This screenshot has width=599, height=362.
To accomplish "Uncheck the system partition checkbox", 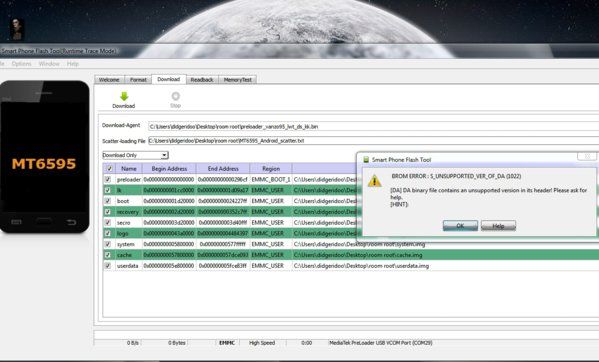I will coord(108,244).
